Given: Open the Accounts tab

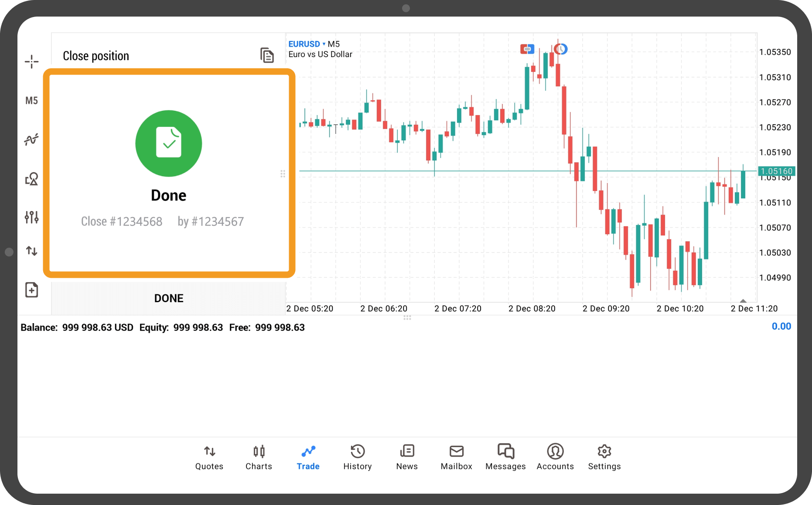Looking at the screenshot, I should coord(555,457).
